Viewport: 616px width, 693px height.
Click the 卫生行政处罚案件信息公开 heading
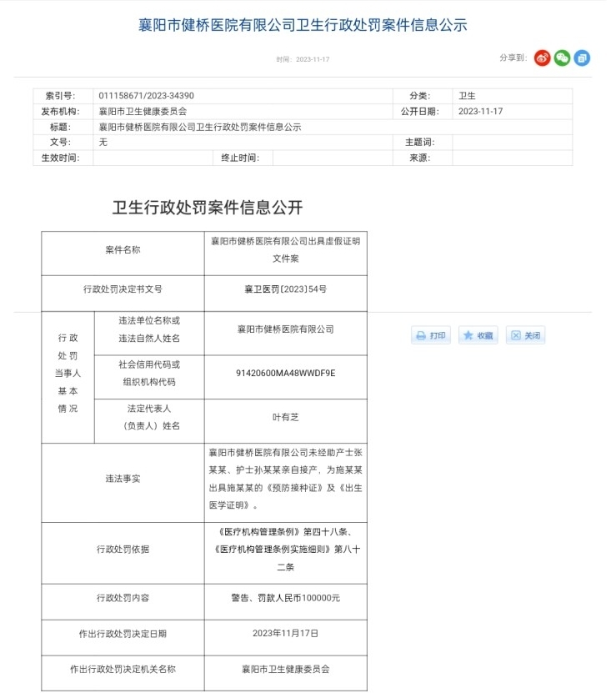tap(208, 208)
